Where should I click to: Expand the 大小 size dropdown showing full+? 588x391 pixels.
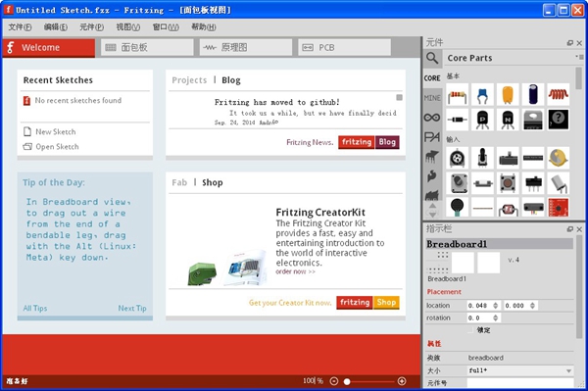[x=520, y=370]
